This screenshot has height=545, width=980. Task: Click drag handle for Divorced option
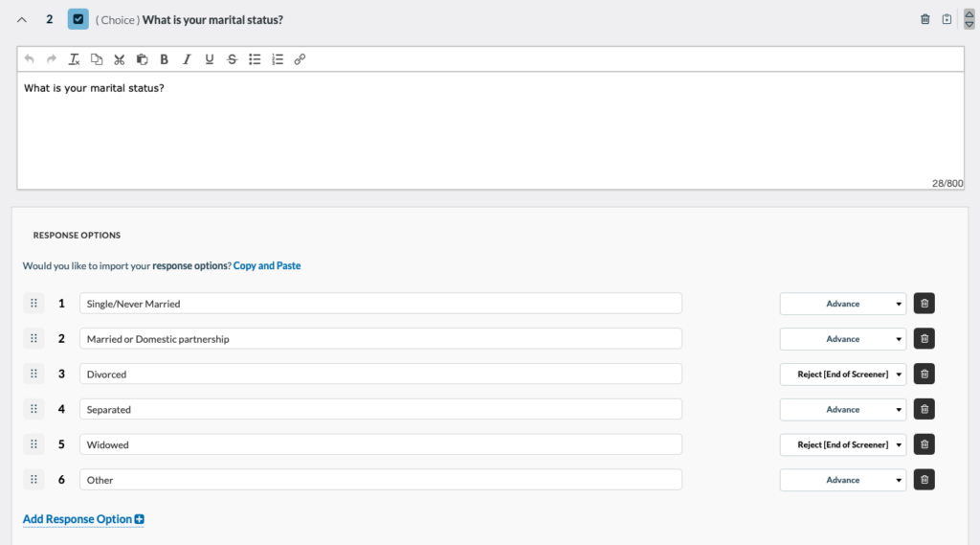tap(33, 374)
